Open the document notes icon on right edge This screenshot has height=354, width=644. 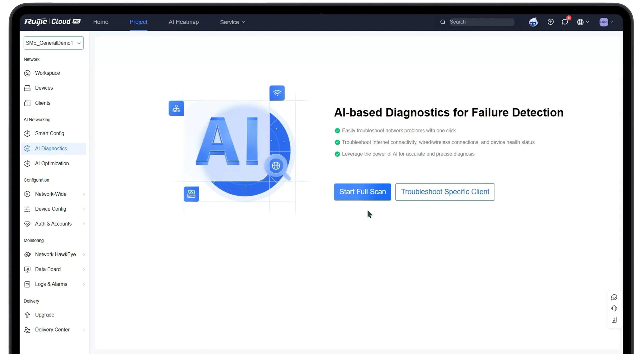pyautogui.click(x=614, y=320)
